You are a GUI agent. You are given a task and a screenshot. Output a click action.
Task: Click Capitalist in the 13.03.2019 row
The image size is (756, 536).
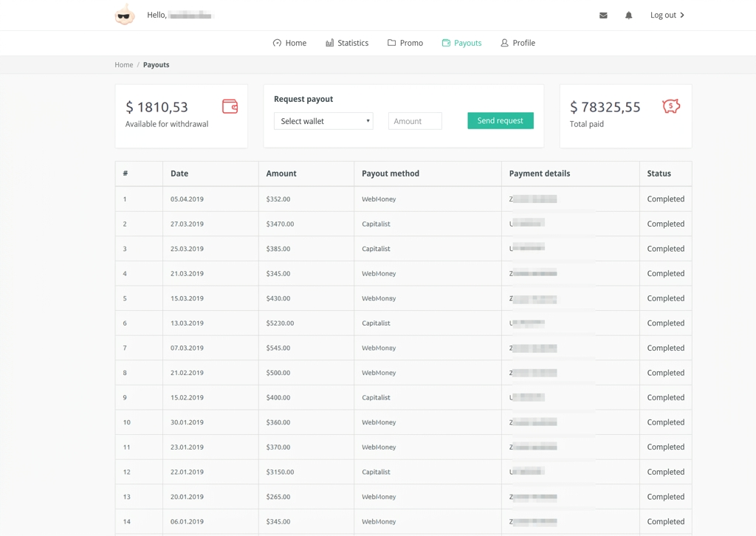click(x=376, y=323)
